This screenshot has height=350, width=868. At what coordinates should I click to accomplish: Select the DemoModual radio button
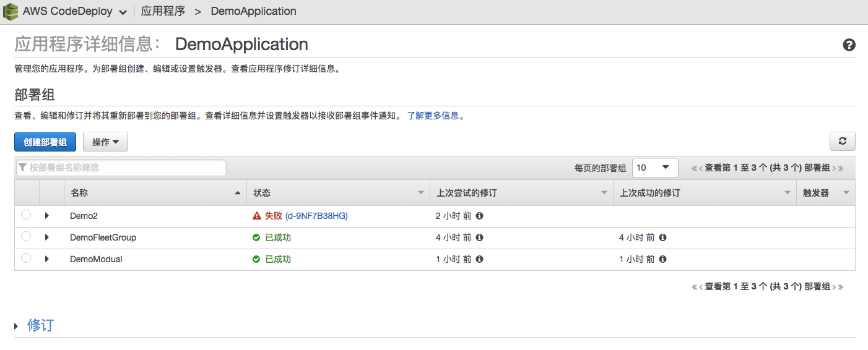[25, 258]
